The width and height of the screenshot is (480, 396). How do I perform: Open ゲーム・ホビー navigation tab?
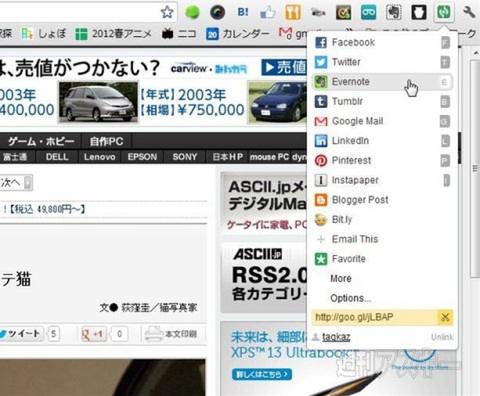click(41, 141)
